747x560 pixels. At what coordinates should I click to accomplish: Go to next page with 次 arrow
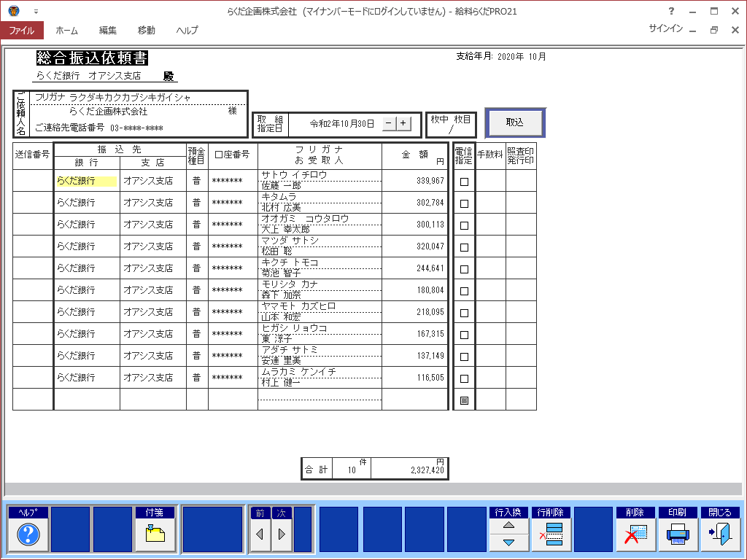tap(282, 534)
